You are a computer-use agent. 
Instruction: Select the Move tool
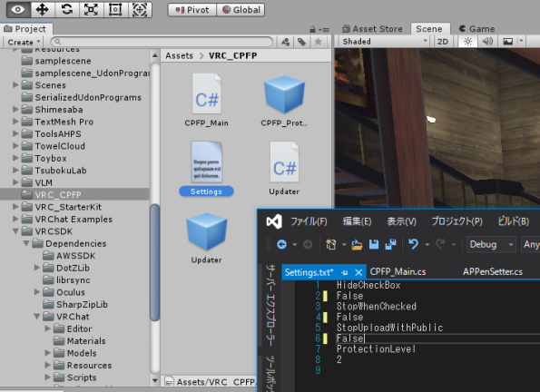tap(42, 10)
